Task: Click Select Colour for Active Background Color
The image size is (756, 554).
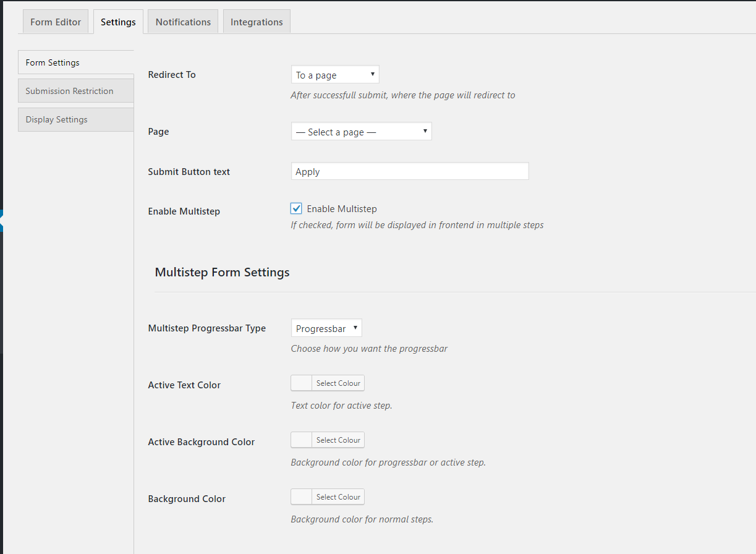Action: 338,440
